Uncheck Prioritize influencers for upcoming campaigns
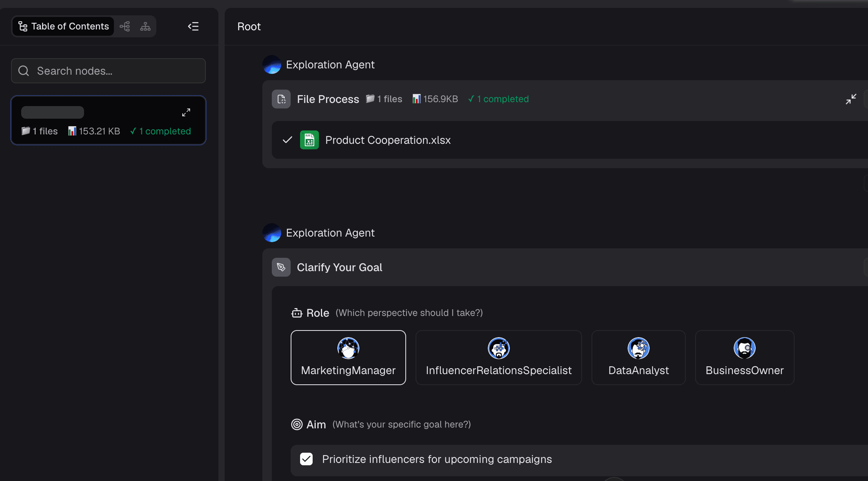 coord(306,459)
